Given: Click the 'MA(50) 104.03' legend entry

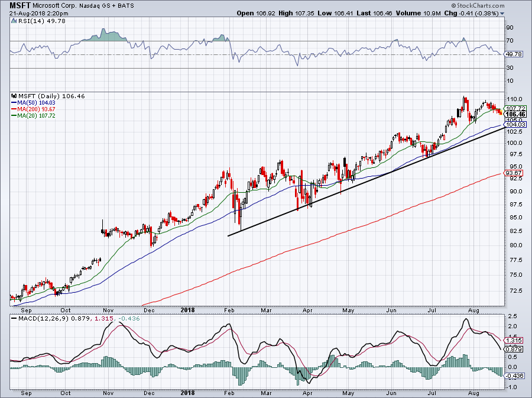Looking at the screenshot, I should (x=36, y=102).
